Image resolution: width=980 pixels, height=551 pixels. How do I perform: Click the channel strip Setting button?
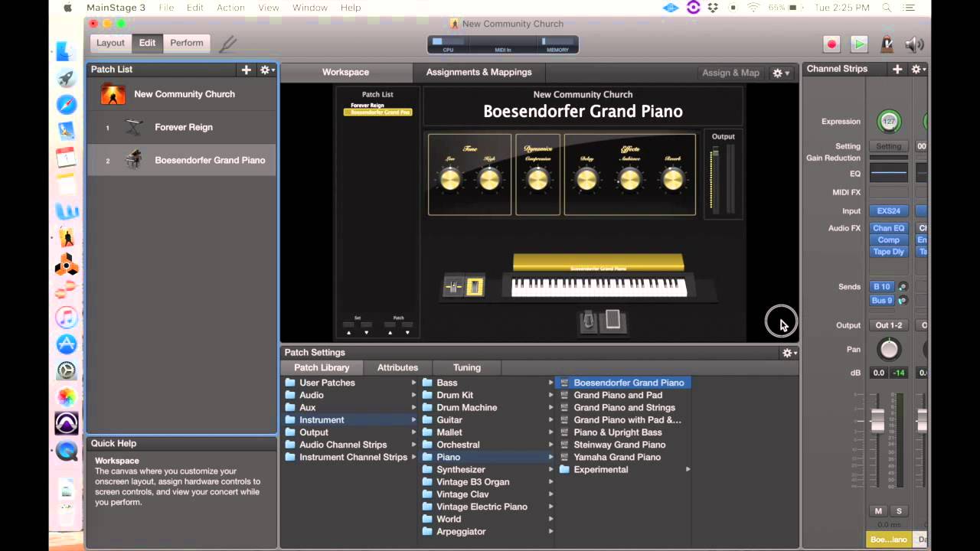pyautogui.click(x=889, y=146)
